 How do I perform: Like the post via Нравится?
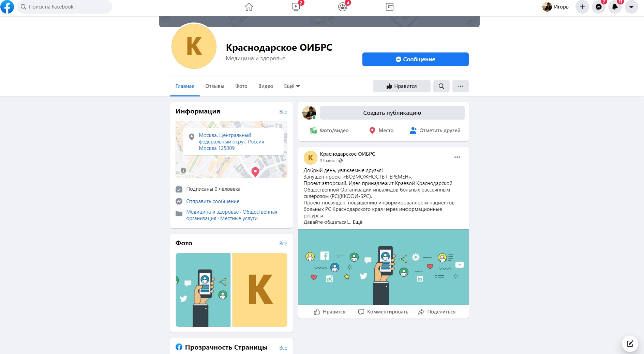pyautogui.click(x=330, y=312)
